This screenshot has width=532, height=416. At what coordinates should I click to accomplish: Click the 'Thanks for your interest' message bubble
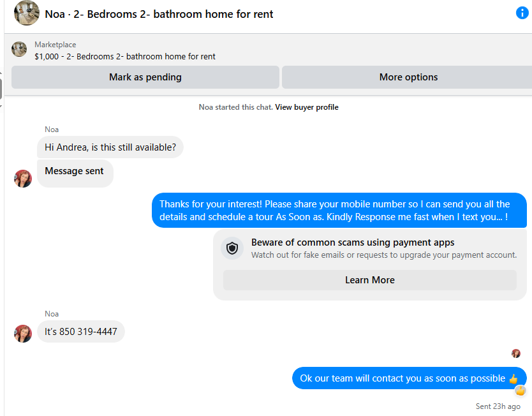[x=339, y=211]
